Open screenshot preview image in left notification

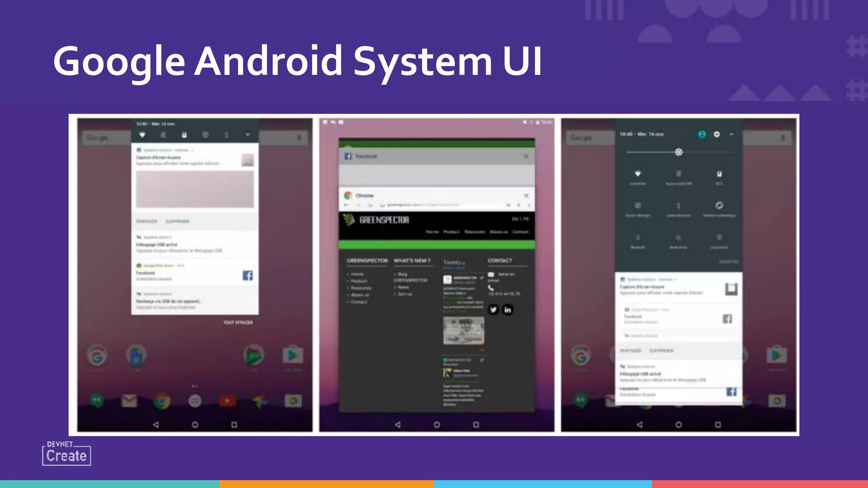(x=195, y=189)
